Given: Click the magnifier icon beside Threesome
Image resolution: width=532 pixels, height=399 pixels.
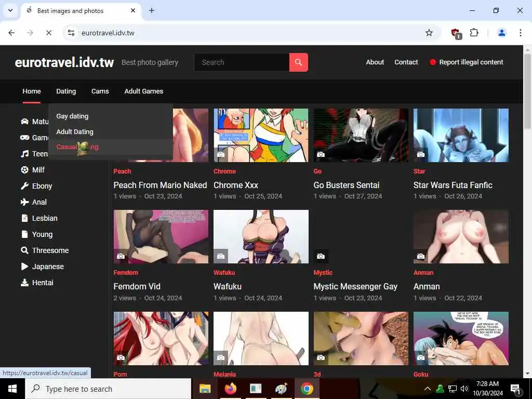Looking at the screenshot, I should (x=24, y=250).
